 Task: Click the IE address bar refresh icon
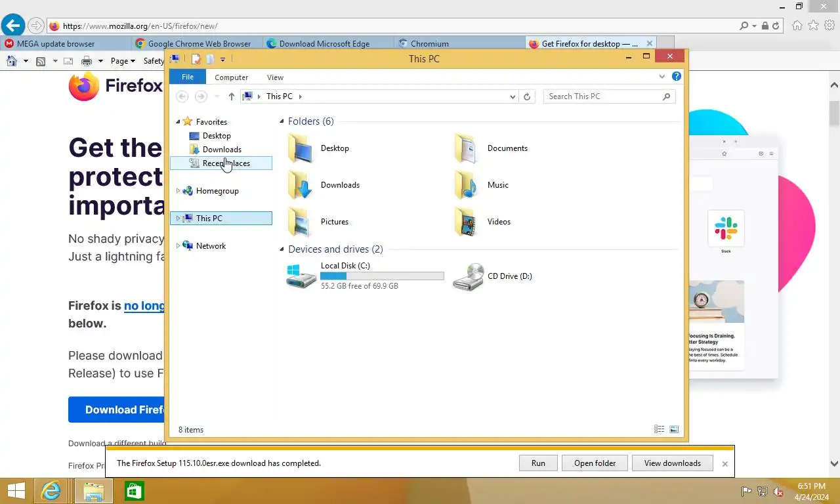tap(776, 26)
